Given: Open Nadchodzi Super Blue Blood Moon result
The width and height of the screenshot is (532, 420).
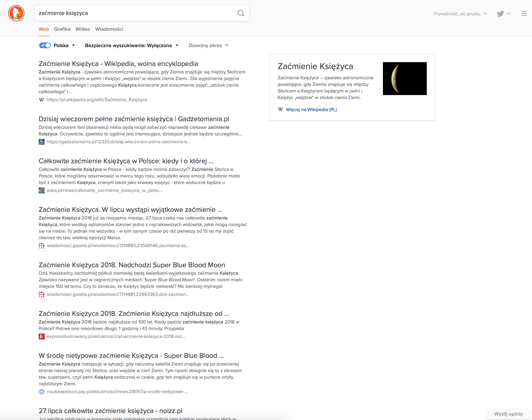Looking at the screenshot, I should (132, 265).
